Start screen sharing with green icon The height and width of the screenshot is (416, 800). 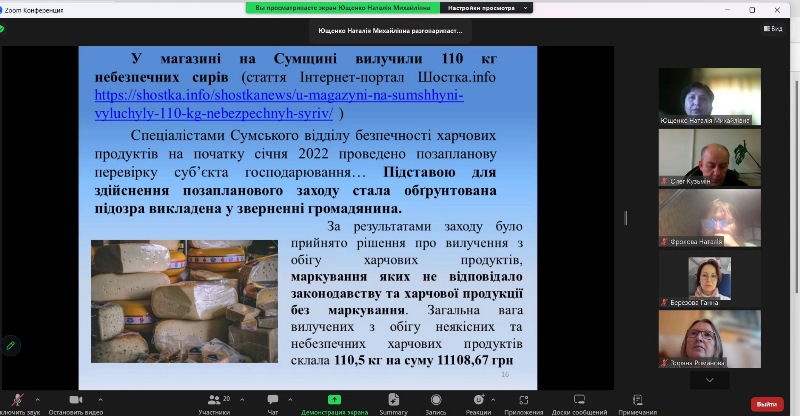pyautogui.click(x=334, y=400)
